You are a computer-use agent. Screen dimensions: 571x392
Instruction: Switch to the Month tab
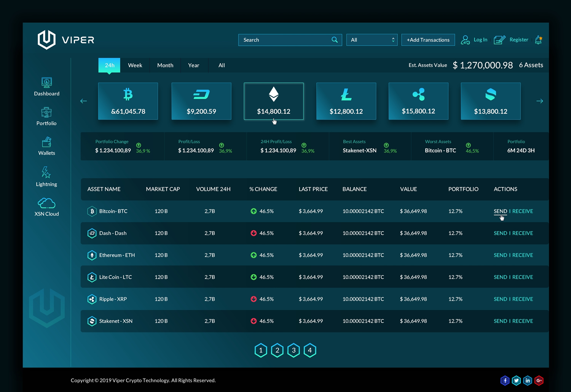pos(165,65)
